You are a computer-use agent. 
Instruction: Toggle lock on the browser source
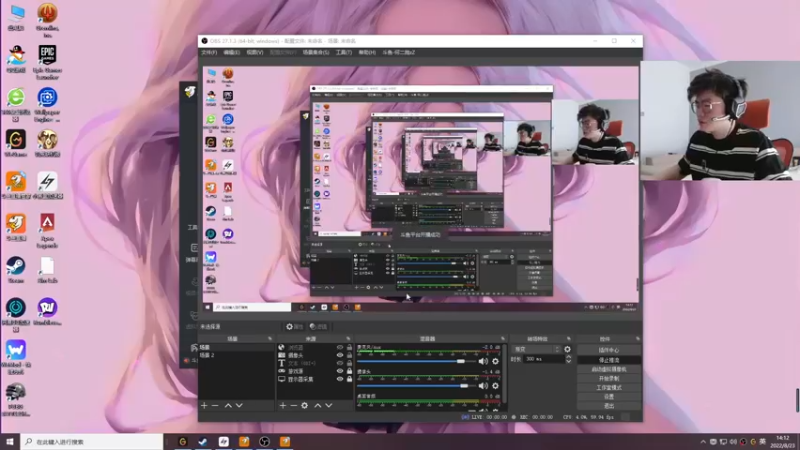point(350,347)
